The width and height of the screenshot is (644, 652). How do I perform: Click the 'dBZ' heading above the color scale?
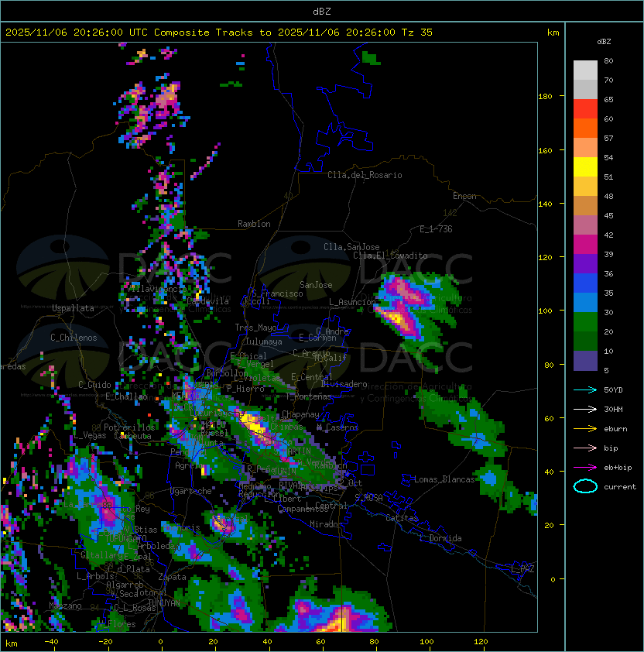[x=604, y=42]
